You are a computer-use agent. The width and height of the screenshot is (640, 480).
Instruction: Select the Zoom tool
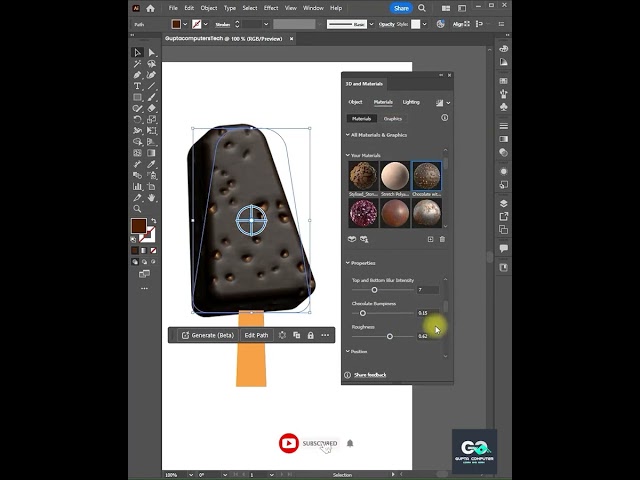pyautogui.click(x=138, y=209)
